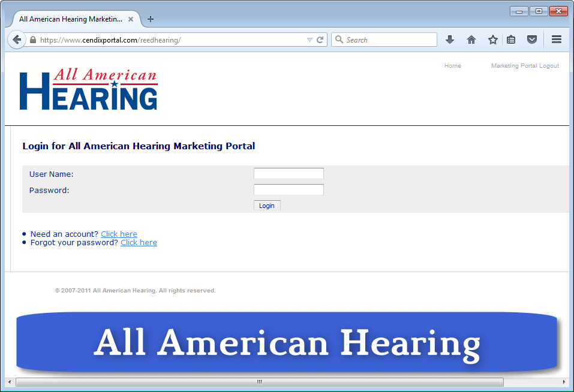This screenshot has width=574, height=392.
Task: Click the padlock site security icon
Action: (32, 40)
